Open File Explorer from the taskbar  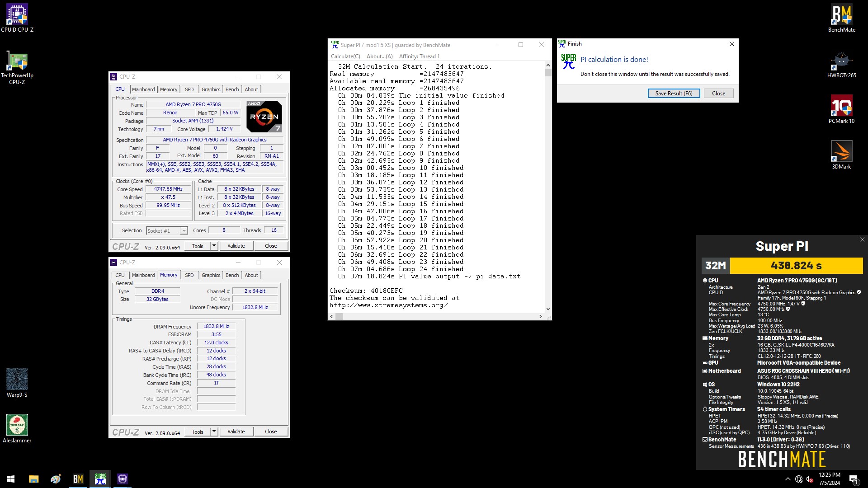click(33, 479)
